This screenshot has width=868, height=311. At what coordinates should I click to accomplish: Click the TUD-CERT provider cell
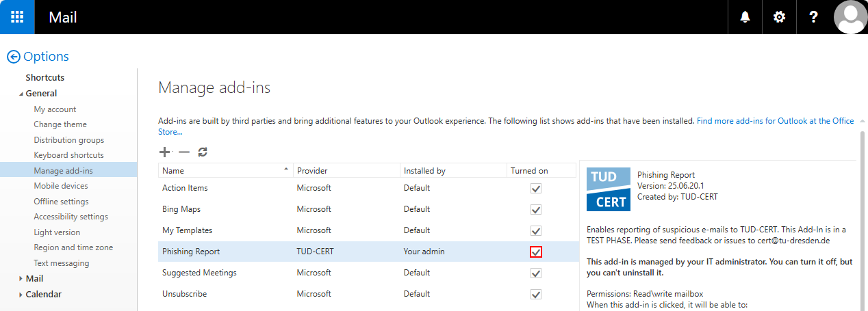point(316,252)
